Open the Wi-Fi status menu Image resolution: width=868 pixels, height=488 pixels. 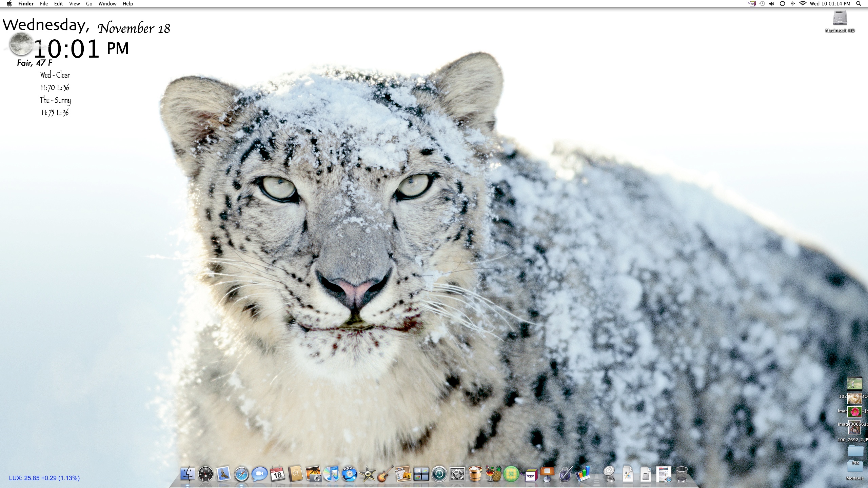pos(803,4)
